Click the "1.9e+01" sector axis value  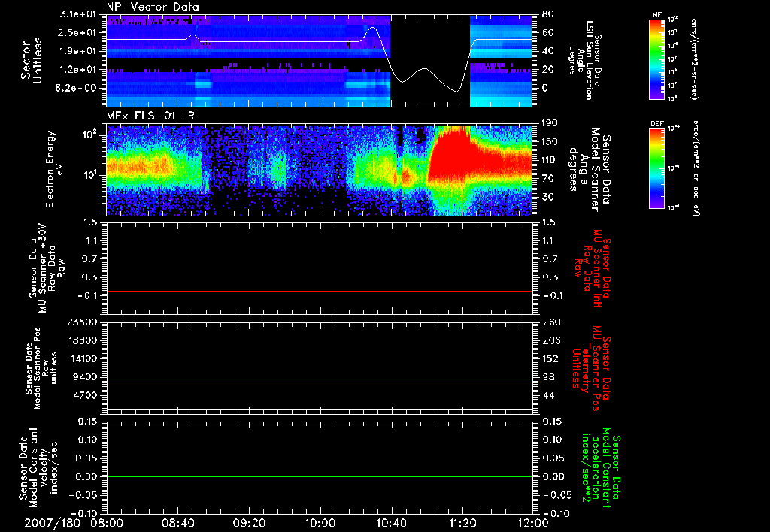(80, 51)
